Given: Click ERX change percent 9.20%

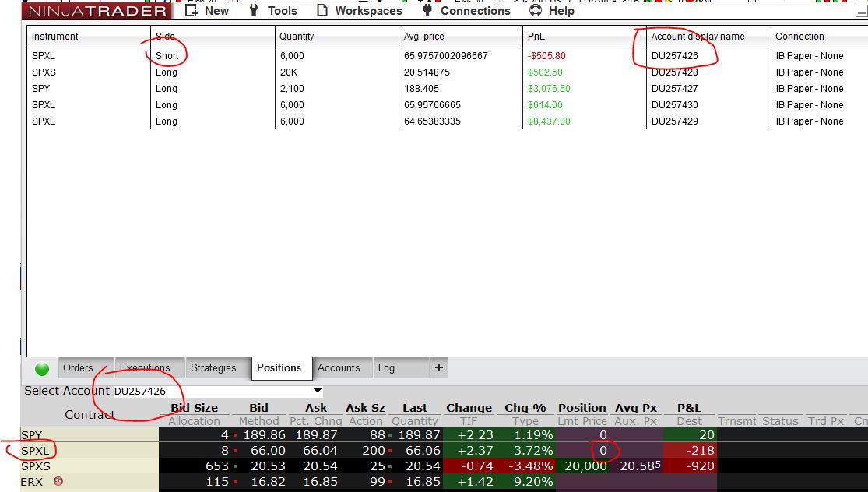Looking at the screenshot, I should pyautogui.click(x=533, y=481).
